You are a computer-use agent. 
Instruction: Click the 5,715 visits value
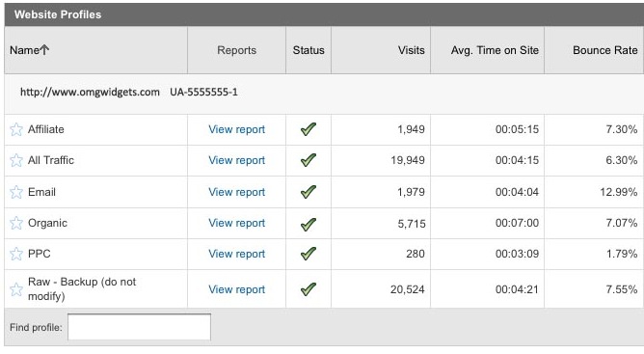[x=411, y=224]
